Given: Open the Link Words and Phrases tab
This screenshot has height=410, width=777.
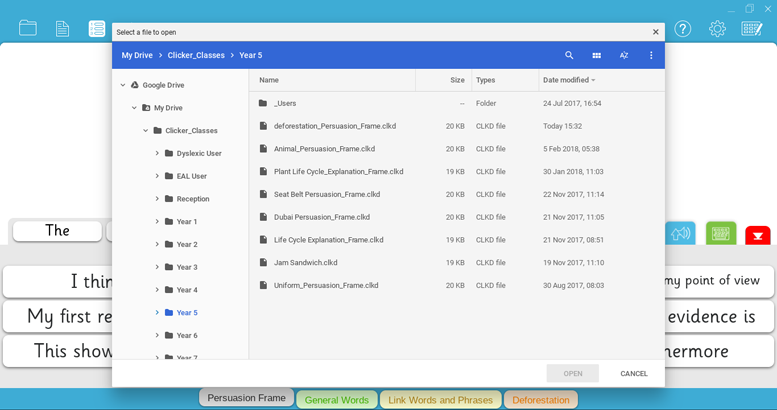Looking at the screenshot, I should tap(440, 400).
